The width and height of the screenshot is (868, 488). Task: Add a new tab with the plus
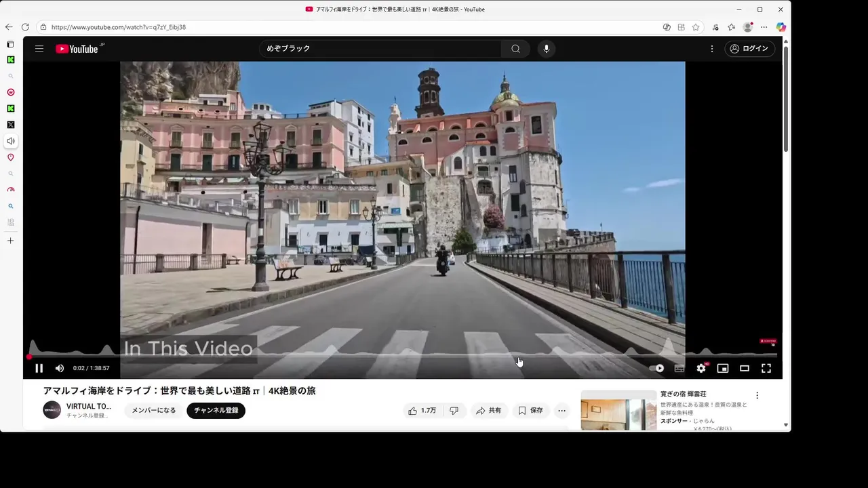10,241
